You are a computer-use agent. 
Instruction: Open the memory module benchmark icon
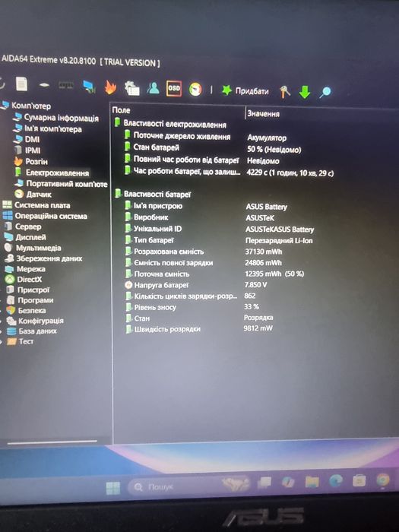pyautogui.click(x=66, y=85)
